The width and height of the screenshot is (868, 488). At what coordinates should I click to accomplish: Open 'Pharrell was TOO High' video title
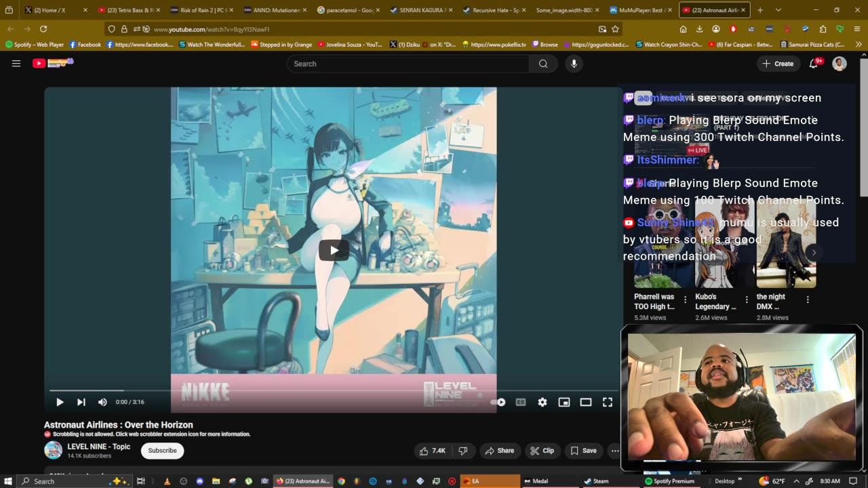[654, 302]
